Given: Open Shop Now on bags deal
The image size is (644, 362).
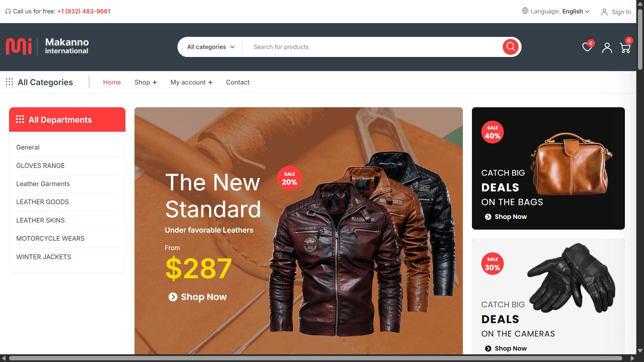Looking at the screenshot, I should click(506, 217).
